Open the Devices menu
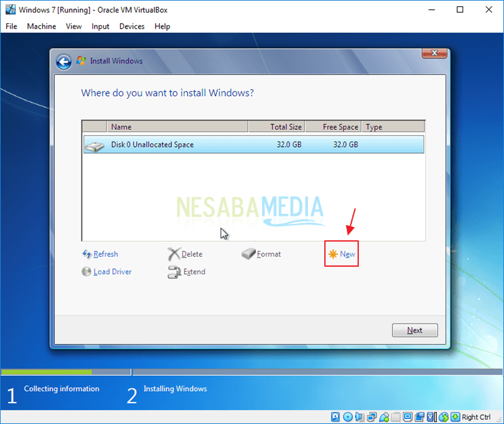Viewport: 504px width, 424px height. click(x=132, y=26)
